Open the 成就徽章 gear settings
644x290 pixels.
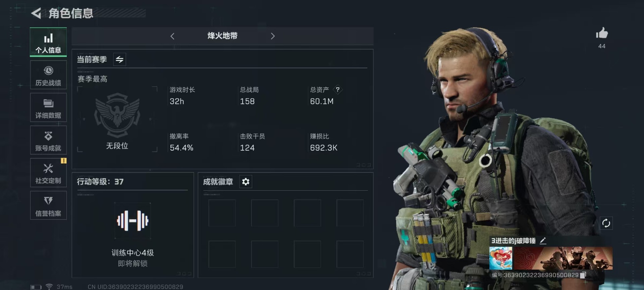tap(246, 182)
